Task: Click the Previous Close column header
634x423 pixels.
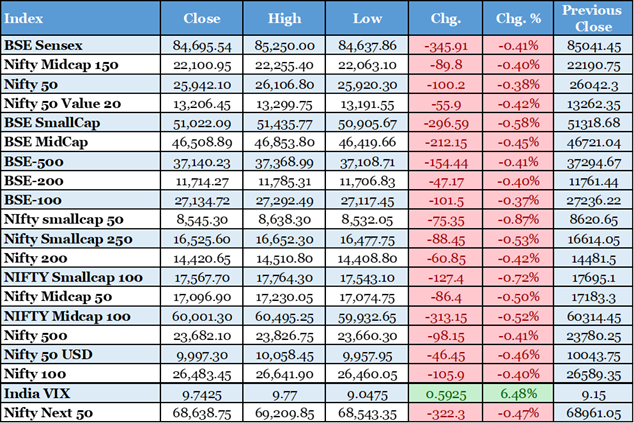Action: click(592, 18)
